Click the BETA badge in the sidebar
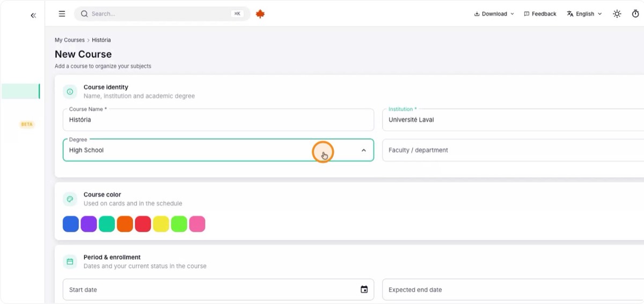Screen dimensions: 644x304 point(27,124)
